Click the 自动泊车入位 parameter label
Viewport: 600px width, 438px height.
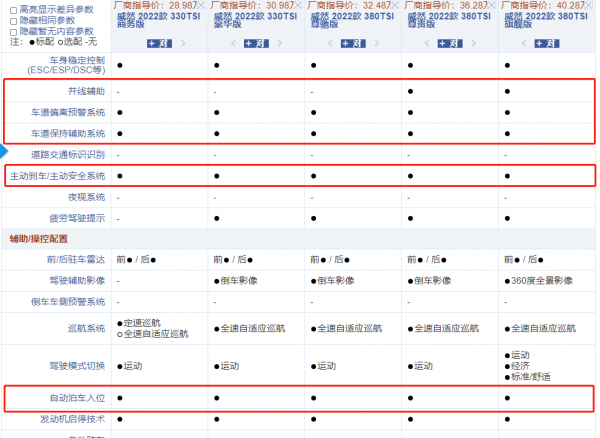[77, 398]
